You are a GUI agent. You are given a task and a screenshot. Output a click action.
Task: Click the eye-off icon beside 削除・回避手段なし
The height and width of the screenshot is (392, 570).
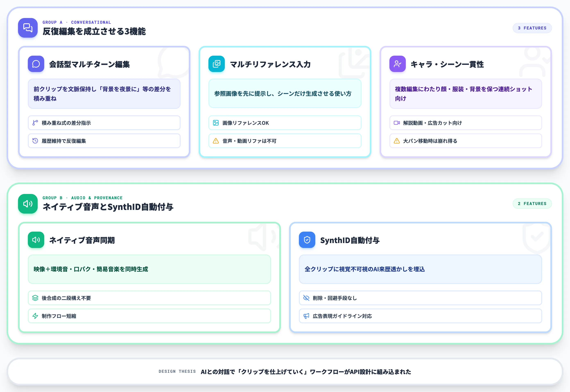point(306,298)
